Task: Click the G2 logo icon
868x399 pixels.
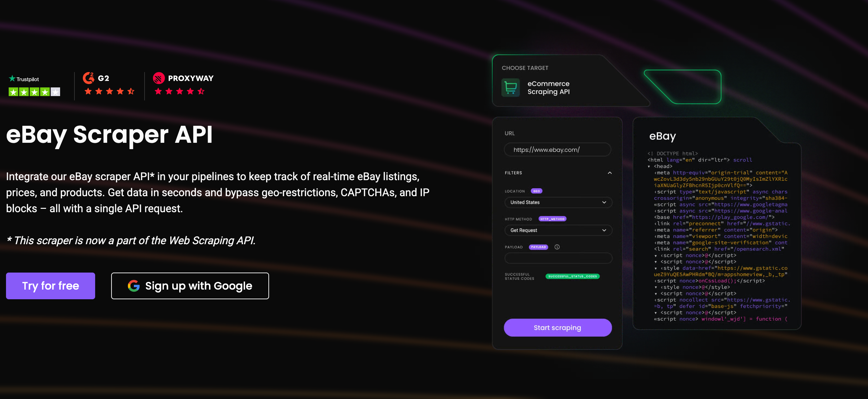Action: click(88, 78)
